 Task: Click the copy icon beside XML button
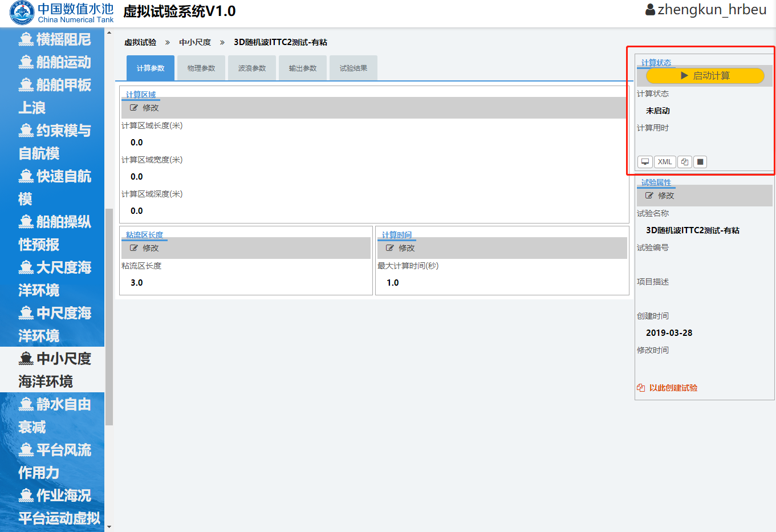pyautogui.click(x=685, y=162)
